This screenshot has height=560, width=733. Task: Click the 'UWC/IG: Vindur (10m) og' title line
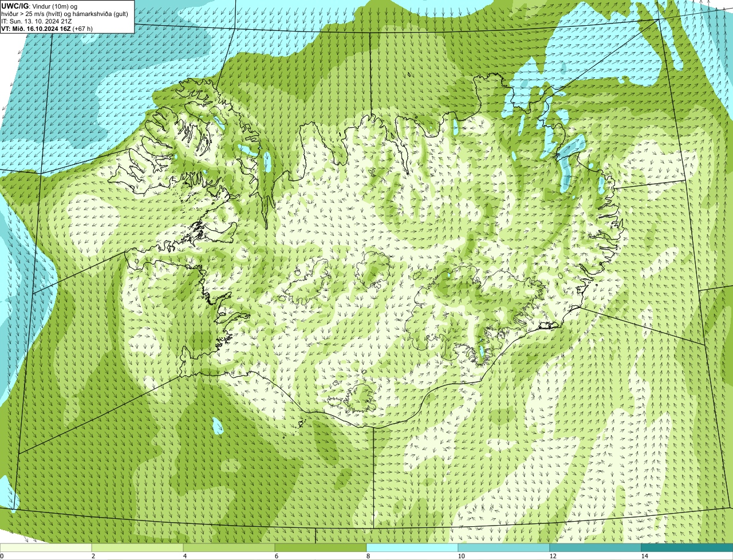point(40,6)
